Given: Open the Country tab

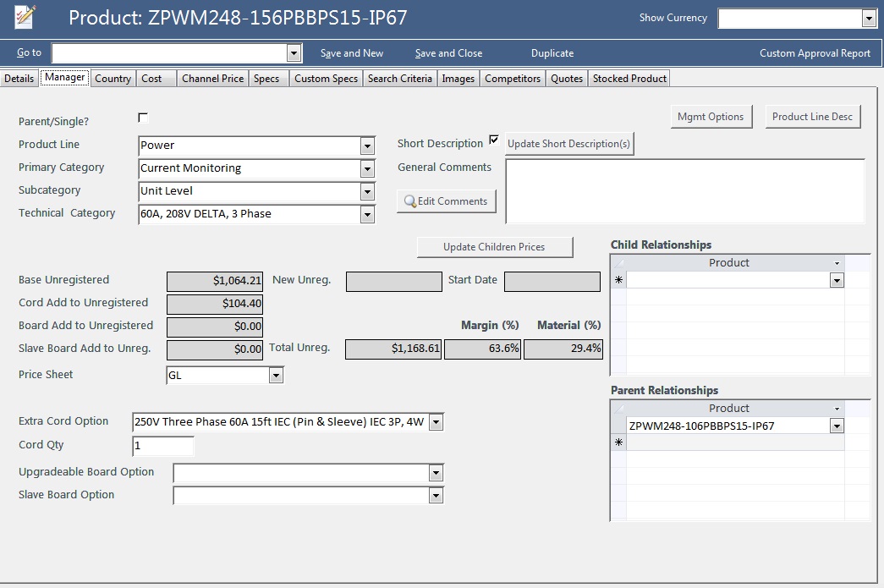Looking at the screenshot, I should [113, 79].
